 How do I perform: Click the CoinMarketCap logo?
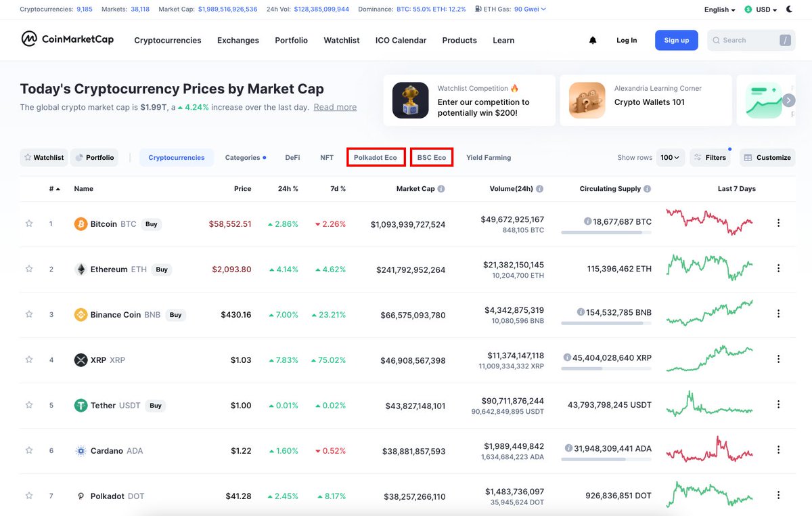[x=67, y=39]
